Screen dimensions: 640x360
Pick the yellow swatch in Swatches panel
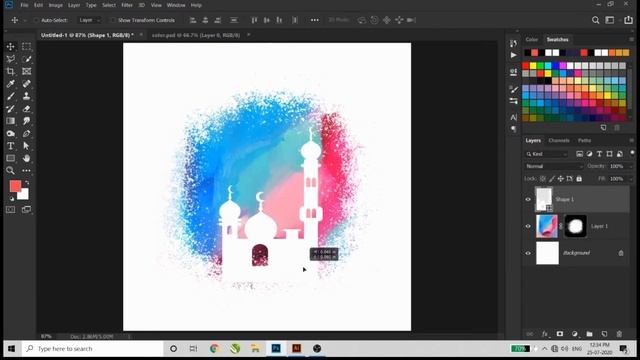click(533, 66)
